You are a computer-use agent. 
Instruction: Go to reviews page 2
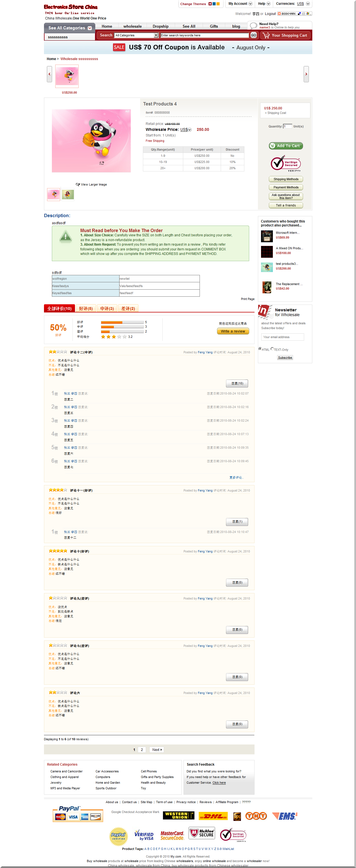click(142, 750)
